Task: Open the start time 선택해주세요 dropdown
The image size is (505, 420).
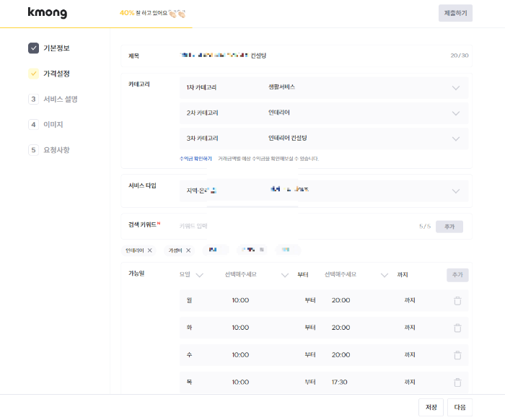Action: pyautogui.click(x=256, y=275)
